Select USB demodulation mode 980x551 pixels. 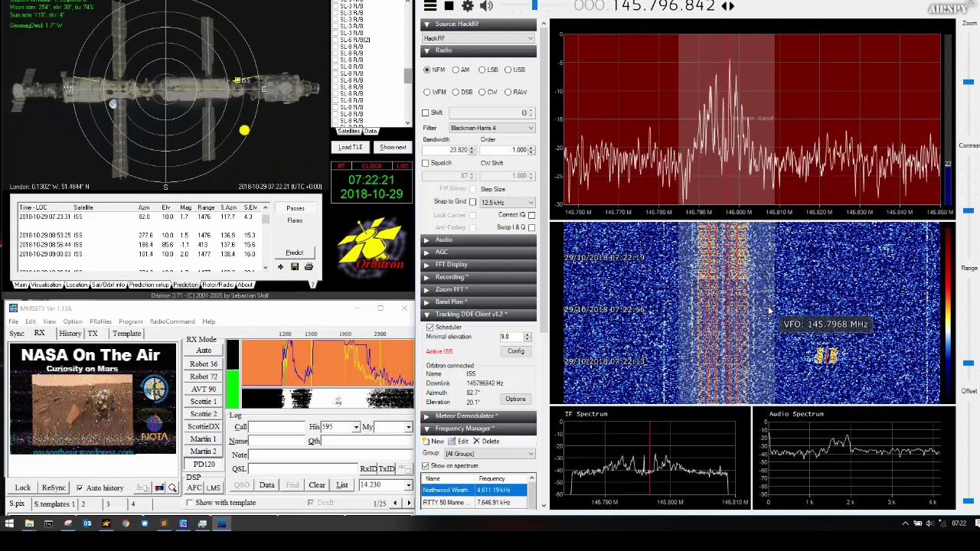[514, 70]
